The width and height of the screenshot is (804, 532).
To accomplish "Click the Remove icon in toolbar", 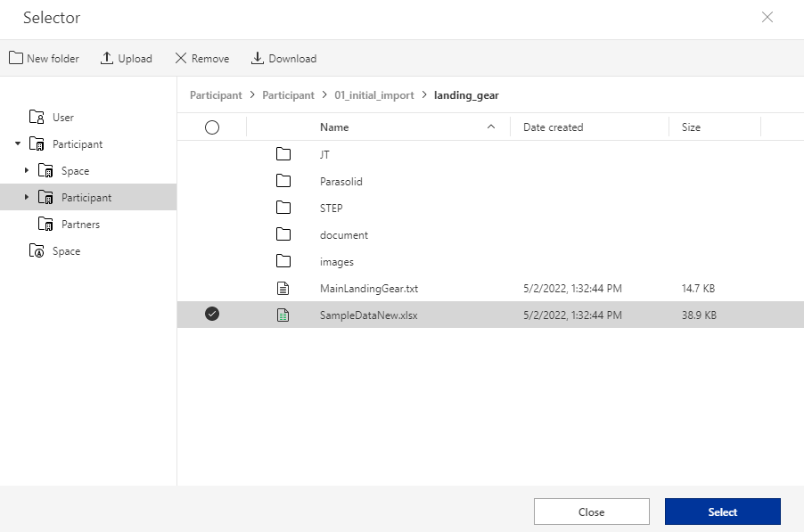I will 181,58.
